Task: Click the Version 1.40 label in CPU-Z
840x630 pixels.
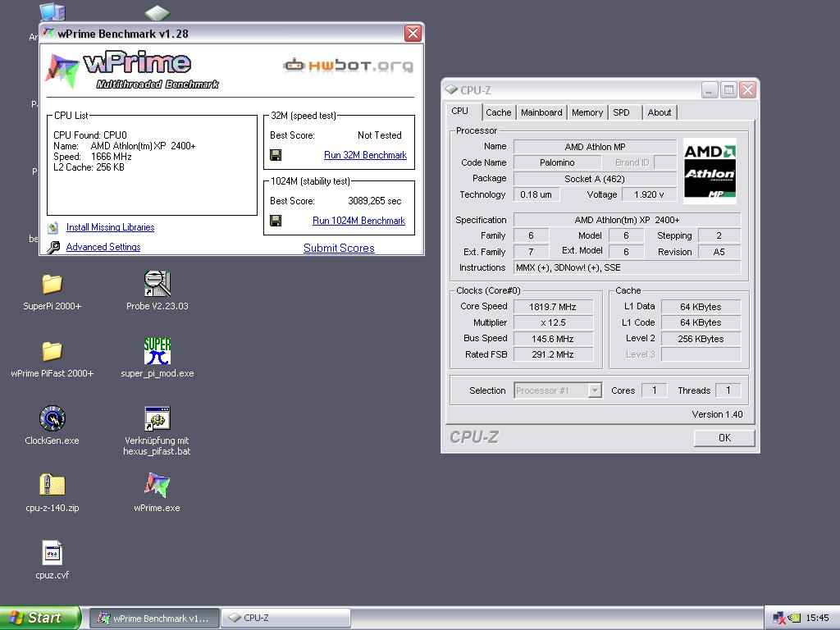Action: point(717,414)
